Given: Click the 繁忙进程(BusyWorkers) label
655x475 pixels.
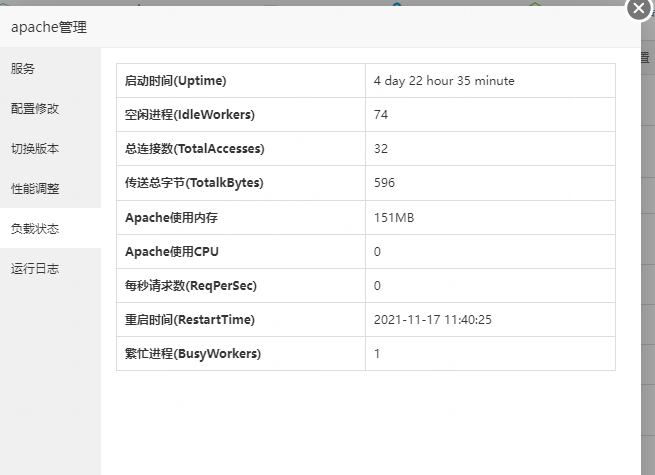Looking at the screenshot, I should coord(193,354).
